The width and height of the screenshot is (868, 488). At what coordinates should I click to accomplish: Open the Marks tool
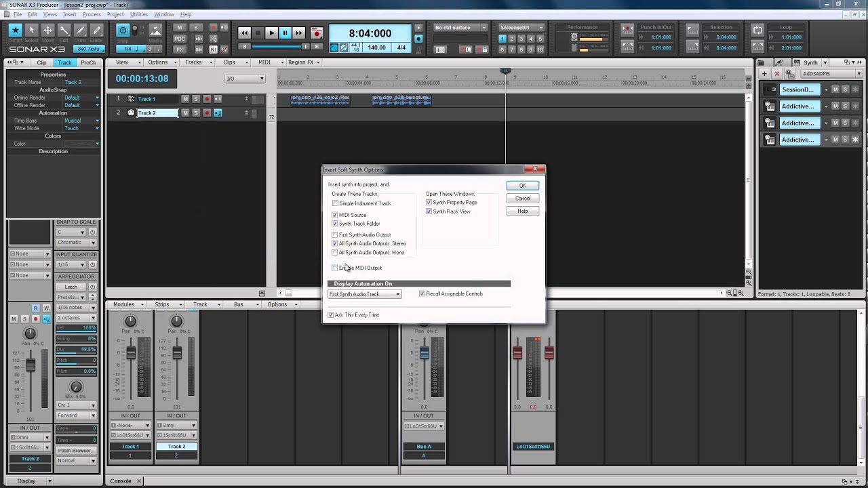click(x=155, y=30)
